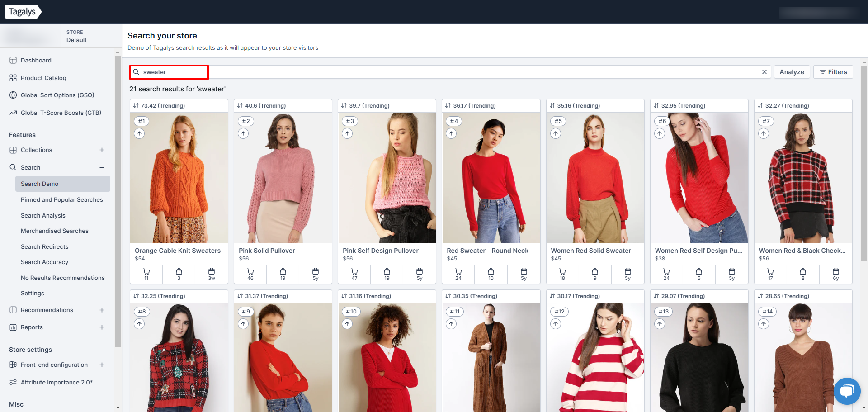
Task: Click the move-up arrow on product #5
Action: coord(556,133)
